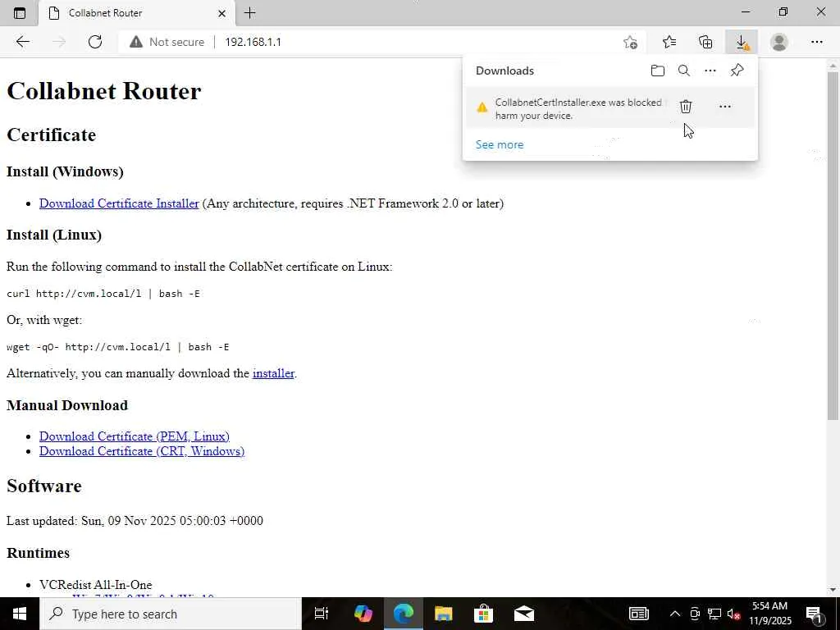Open Edge Settings and more menu
The height and width of the screenshot is (630, 840).
point(816,42)
